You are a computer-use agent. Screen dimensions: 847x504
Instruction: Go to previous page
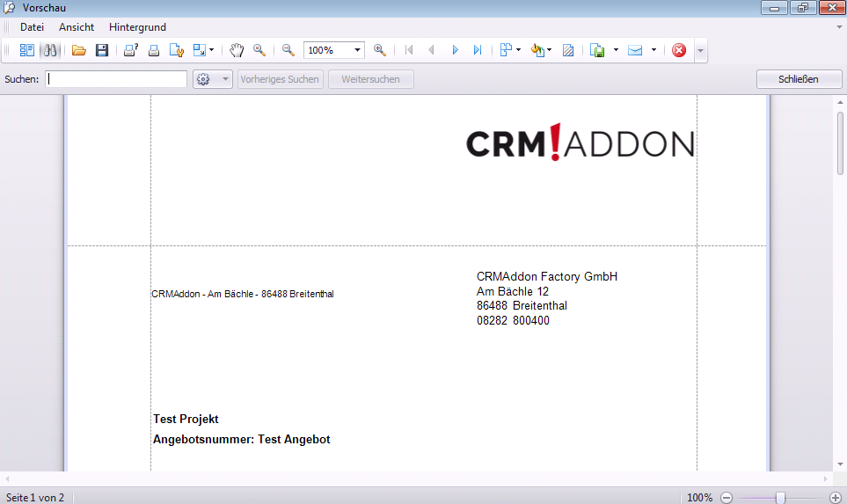click(431, 50)
